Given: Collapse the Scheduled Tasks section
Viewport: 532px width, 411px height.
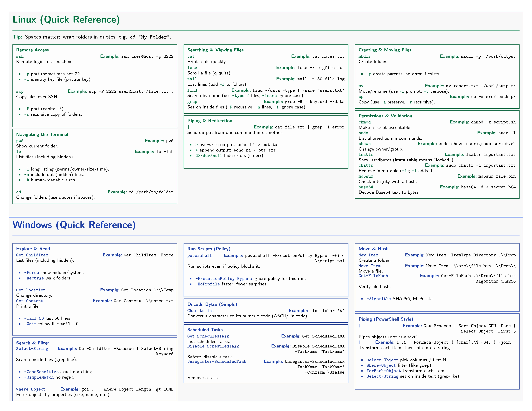Looking at the screenshot, I should [205, 329].
